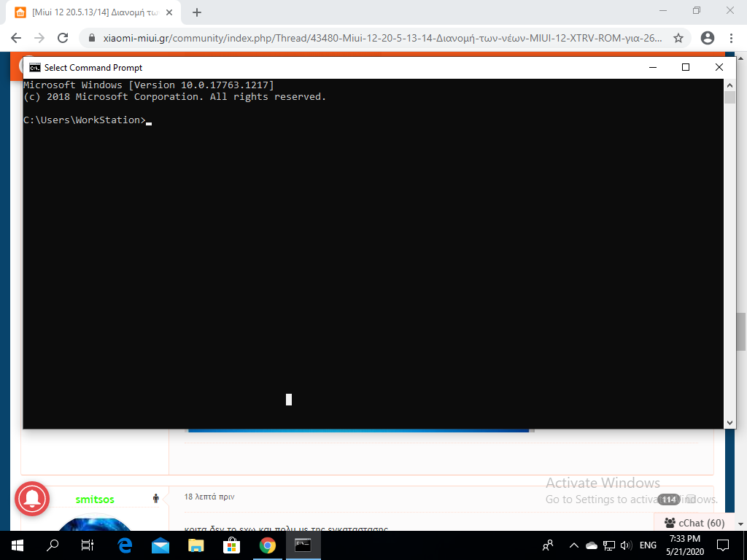Minimize the Command Prompt window
This screenshot has height=560, width=747.
coord(653,68)
